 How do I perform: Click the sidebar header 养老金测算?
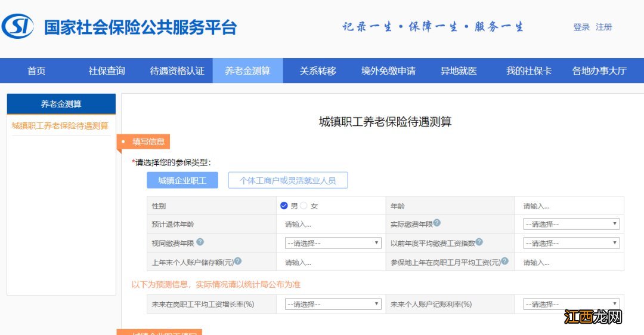(61, 104)
